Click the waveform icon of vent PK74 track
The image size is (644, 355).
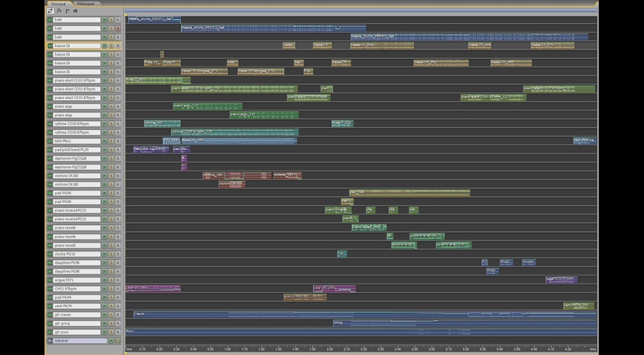[50, 306]
